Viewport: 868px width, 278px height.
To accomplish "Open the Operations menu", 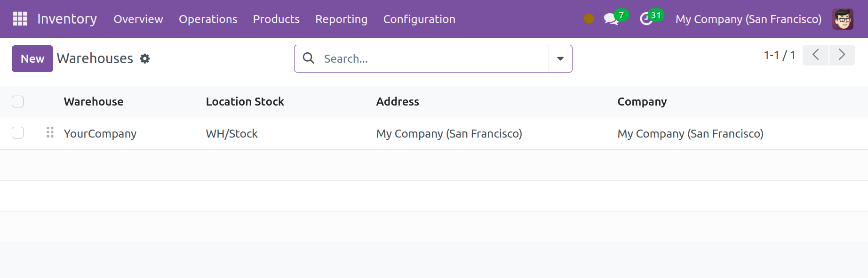I will point(207,19).
